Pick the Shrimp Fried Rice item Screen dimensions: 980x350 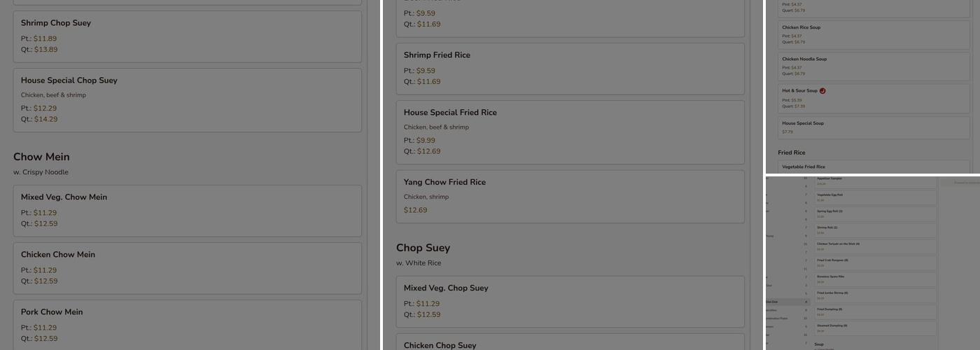point(570,69)
